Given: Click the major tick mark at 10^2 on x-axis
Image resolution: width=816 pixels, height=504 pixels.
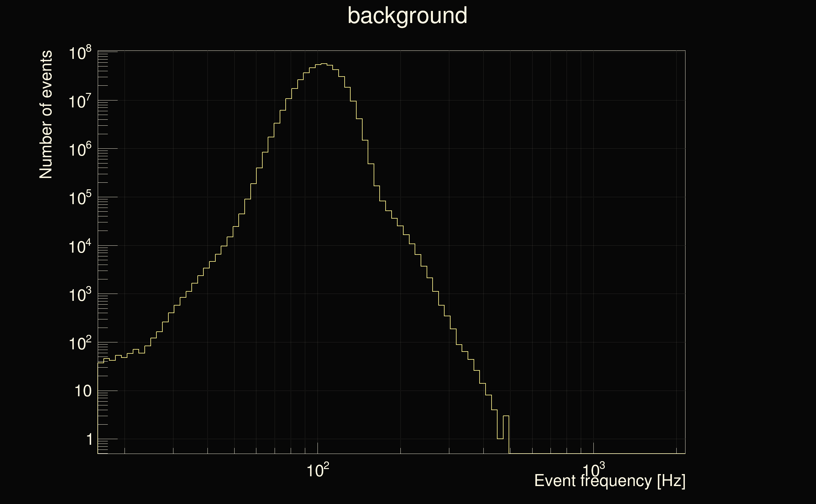Looking at the screenshot, I should point(318,448).
